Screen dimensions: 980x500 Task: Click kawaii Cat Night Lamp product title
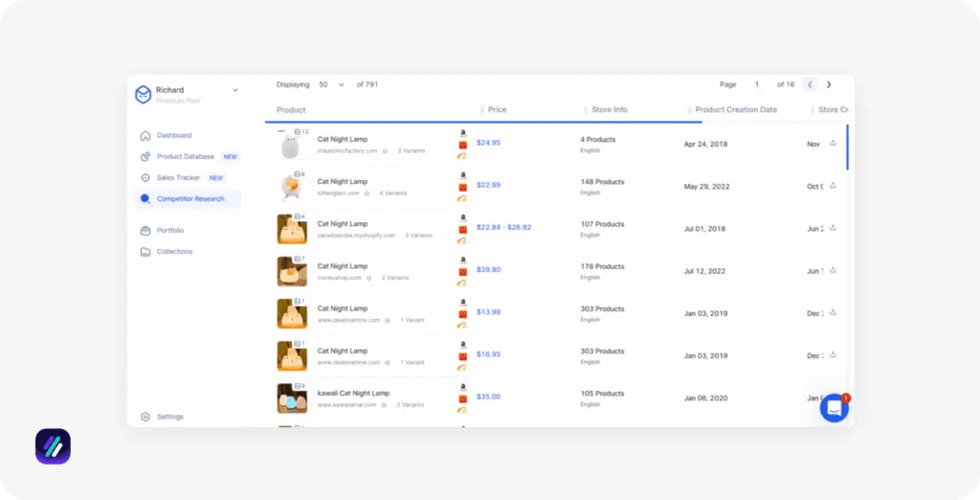(353, 393)
